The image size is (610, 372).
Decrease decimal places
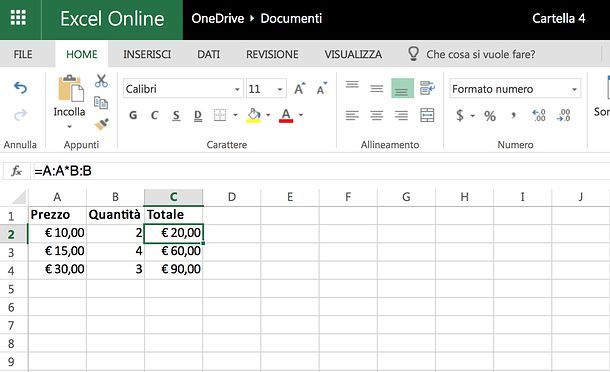tap(564, 115)
